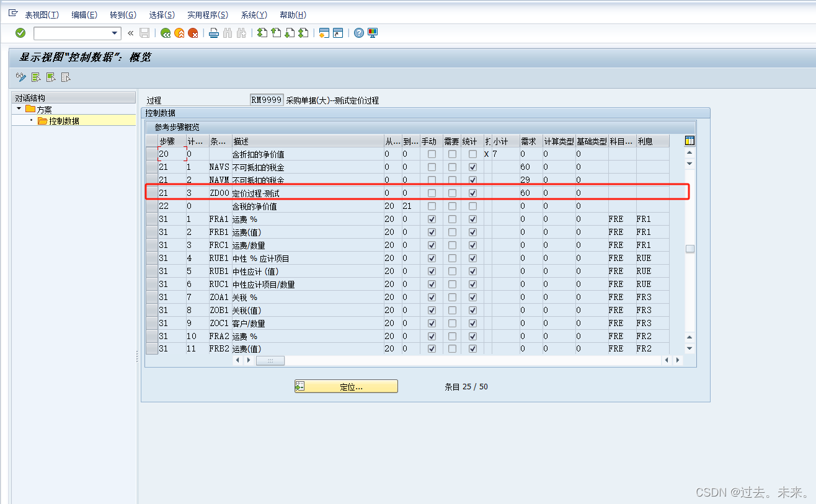Open the 编辑(E) menu
This screenshot has width=816, height=504.
[x=84, y=15]
